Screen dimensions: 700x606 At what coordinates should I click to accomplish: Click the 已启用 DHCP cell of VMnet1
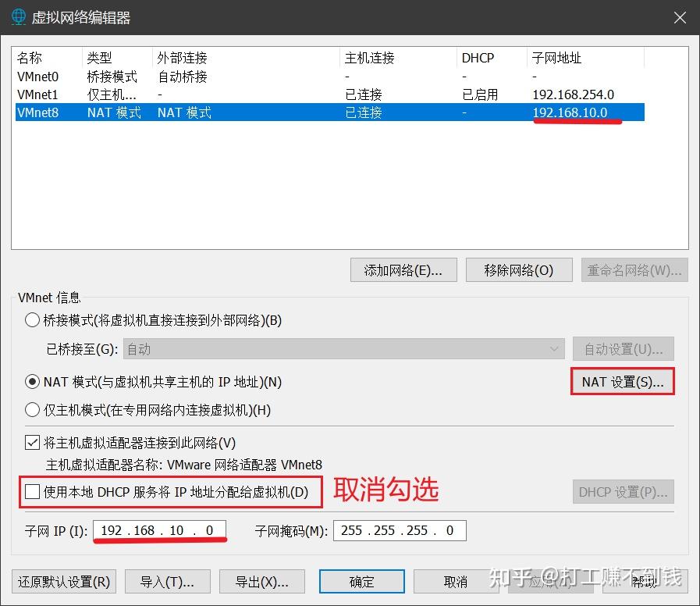click(x=480, y=94)
